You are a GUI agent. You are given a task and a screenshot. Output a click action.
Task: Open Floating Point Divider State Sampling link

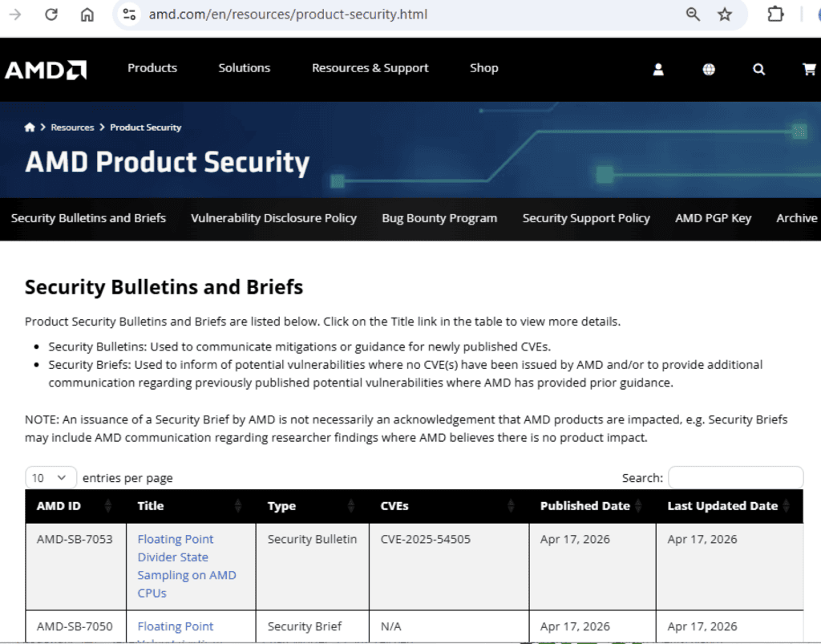(x=186, y=566)
